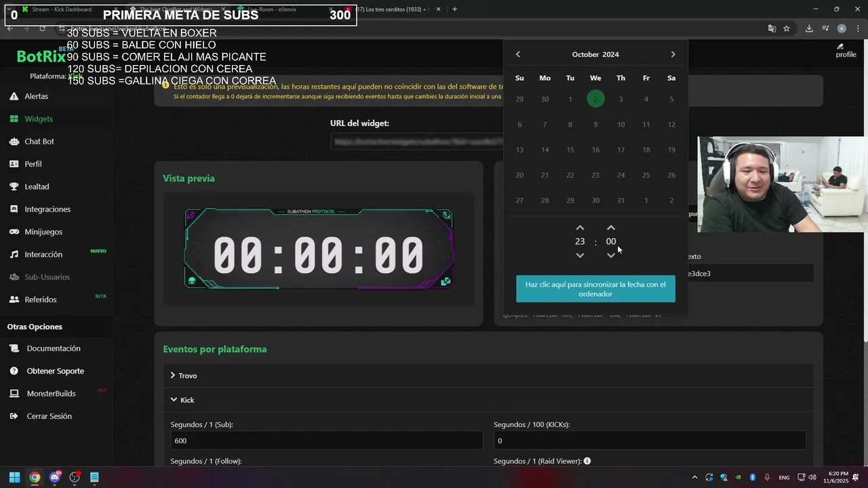Edit the Segundos per Sub field 600
Viewport: 868px width, 488px height.
click(x=326, y=441)
